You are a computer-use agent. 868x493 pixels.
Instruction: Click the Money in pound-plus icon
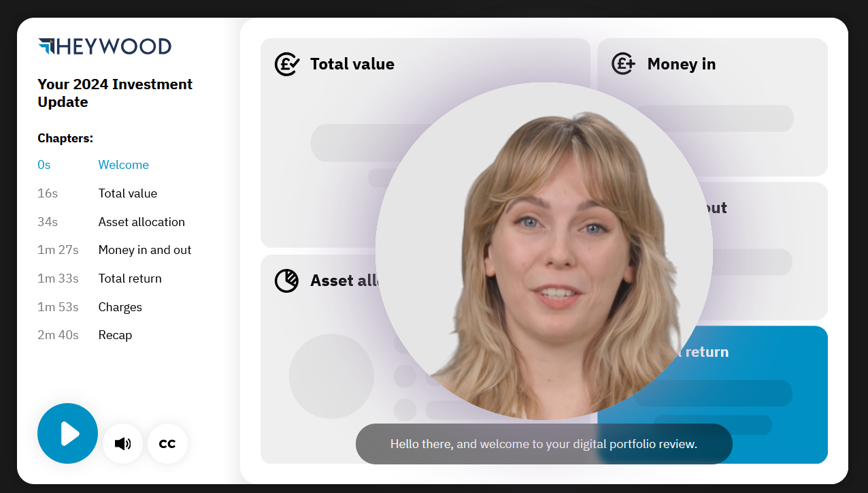(x=623, y=64)
